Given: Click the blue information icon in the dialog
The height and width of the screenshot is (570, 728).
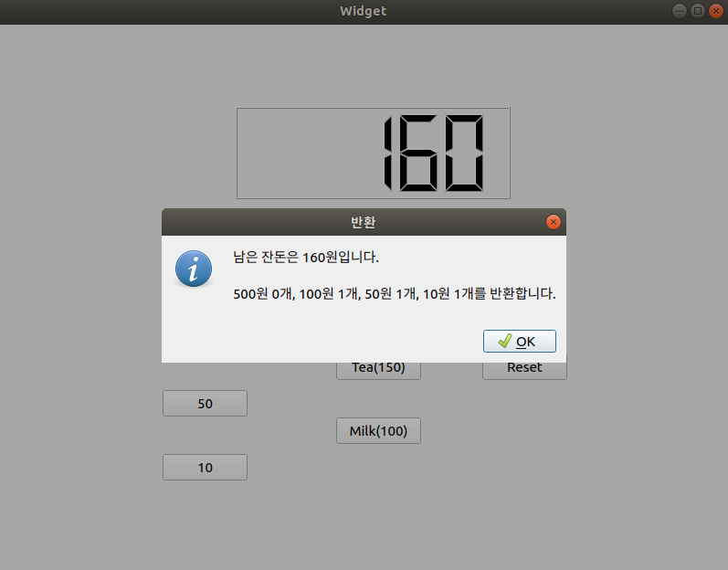Looking at the screenshot, I should coord(194,269).
